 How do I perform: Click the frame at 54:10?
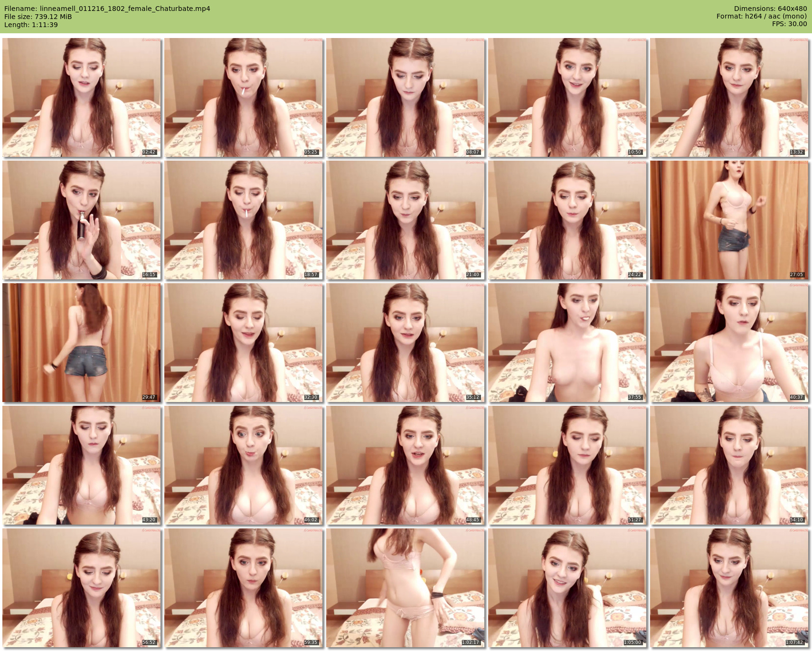coord(729,465)
